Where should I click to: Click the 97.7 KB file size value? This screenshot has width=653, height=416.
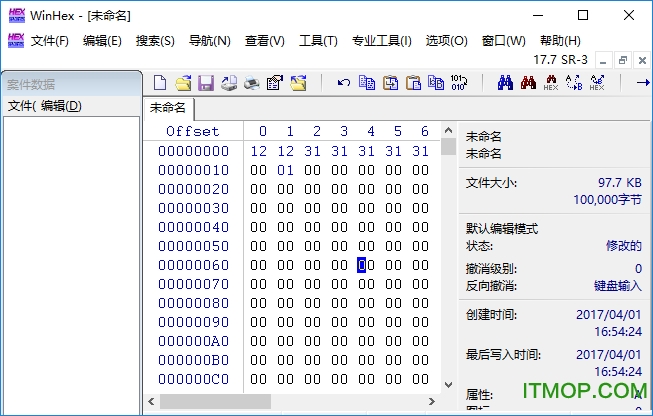[x=620, y=182]
